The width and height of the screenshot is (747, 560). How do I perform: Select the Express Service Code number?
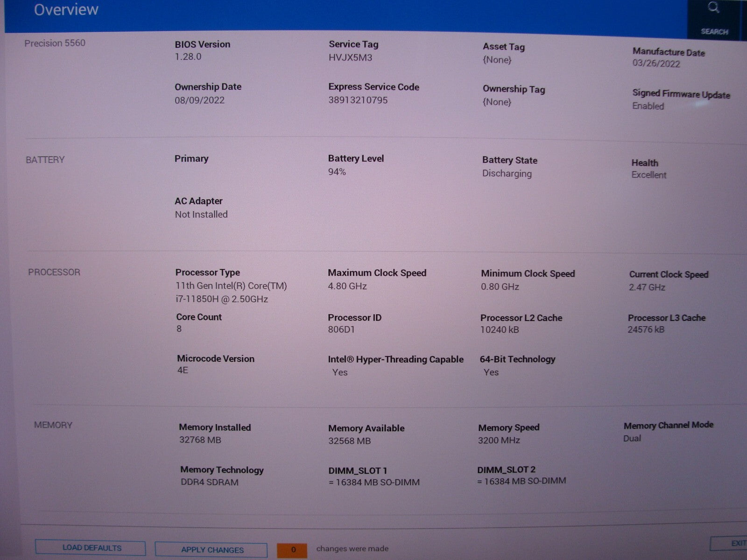[358, 100]
